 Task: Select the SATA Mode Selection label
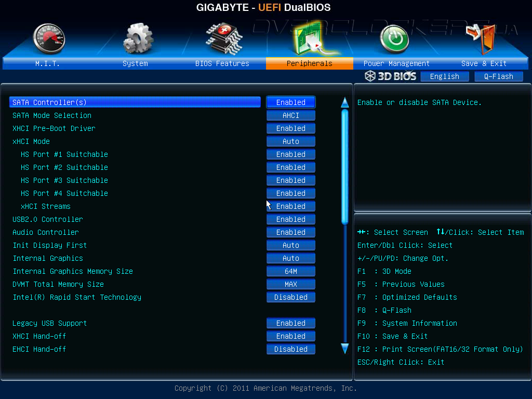click(52, 115)
